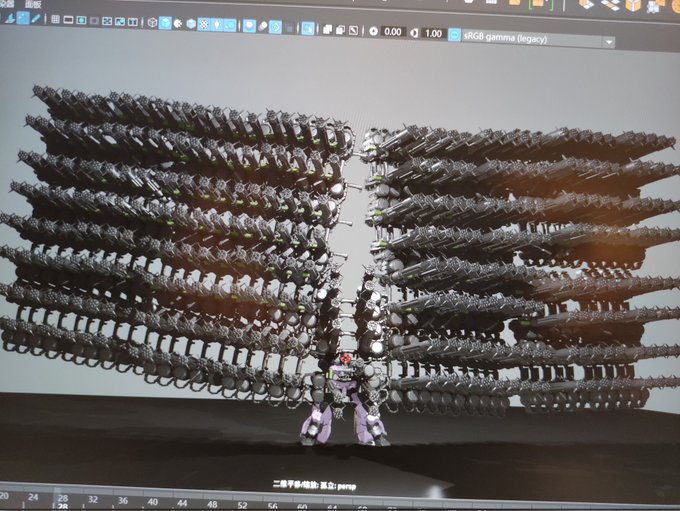Jump to frame 36 on timeline

pos(123,501)
